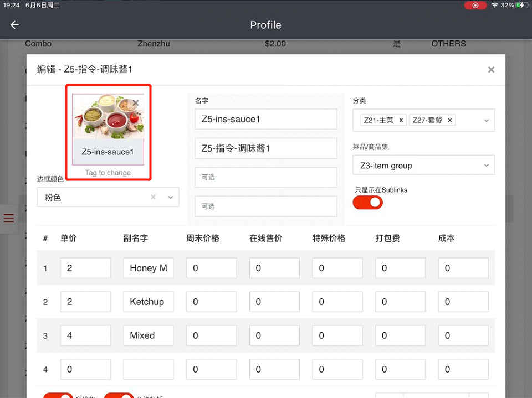The height and width of the screenshot is (398, 532).
Task: Tap the WiFi status icon
Action: (495, 5)
